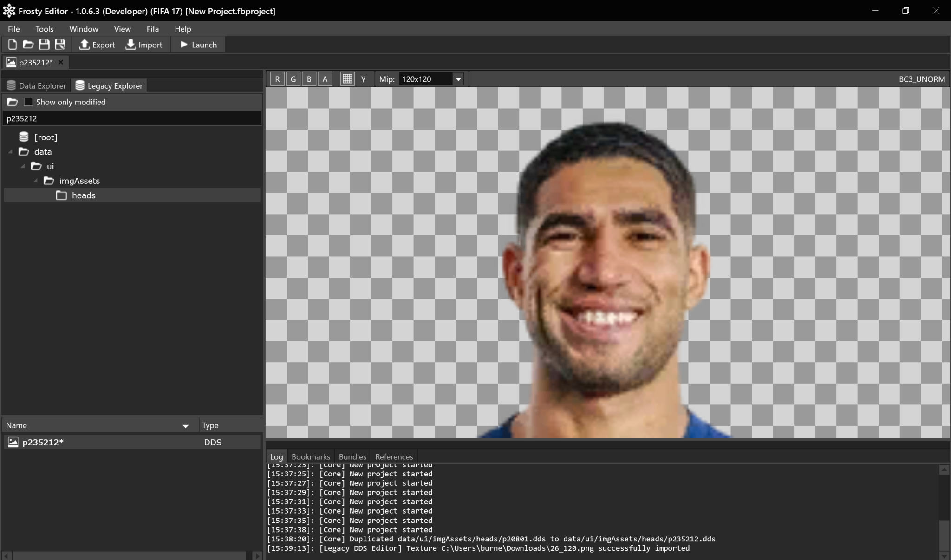This screenshot has height=560, width=951.
Task: Toggle the R red channel button
Action: tap(277, 79)
